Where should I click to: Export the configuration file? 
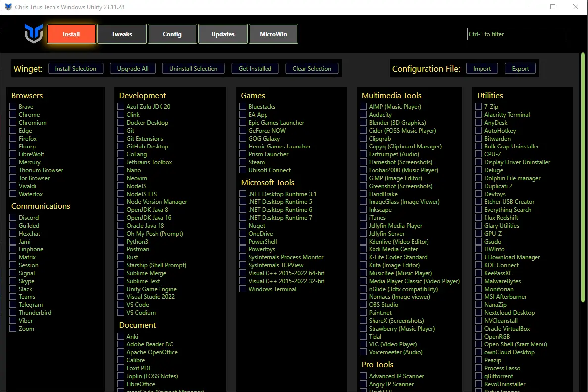(521, 69)
